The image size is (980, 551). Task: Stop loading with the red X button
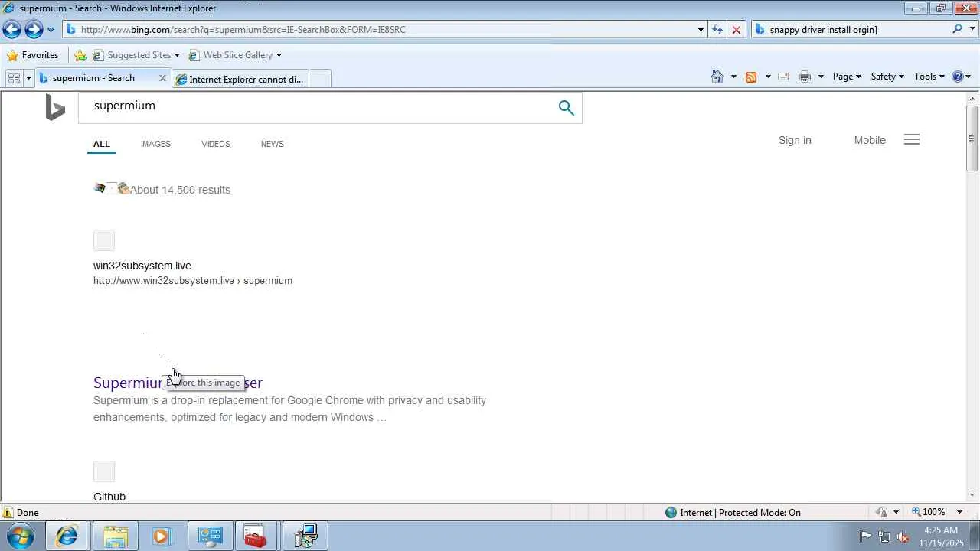pos(737,30)
